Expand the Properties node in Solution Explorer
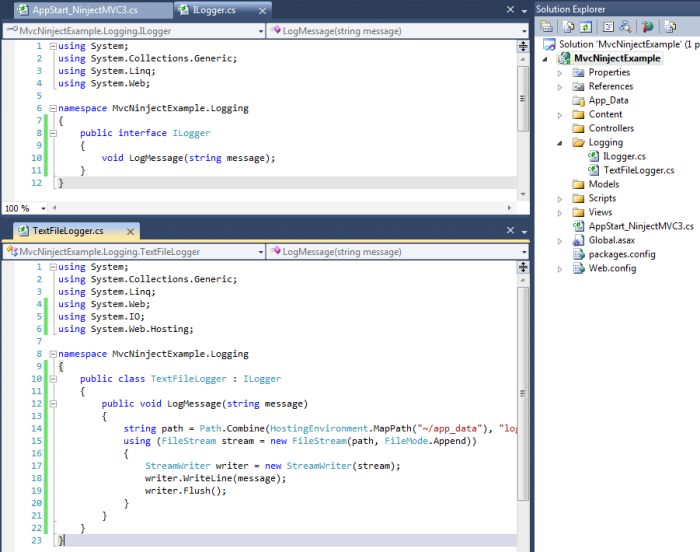700x552 pixels. pos(560,73)
